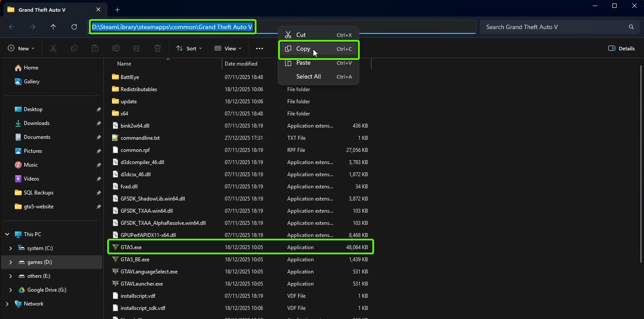Refresh the current folder view
Viewport: 644px width, 319px height.
pyautogui.click(x=74, y=27)
